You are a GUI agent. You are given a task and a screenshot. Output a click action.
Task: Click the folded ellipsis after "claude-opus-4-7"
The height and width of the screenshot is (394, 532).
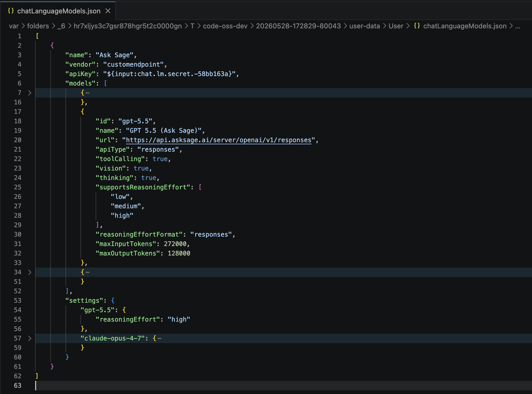click(159, 338)
